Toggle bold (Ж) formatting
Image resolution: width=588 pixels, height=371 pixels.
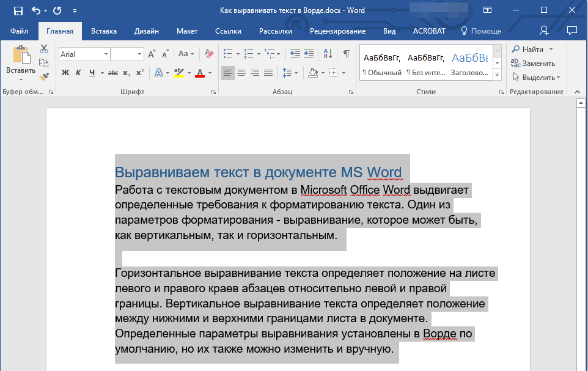click(x=65, y=73)
